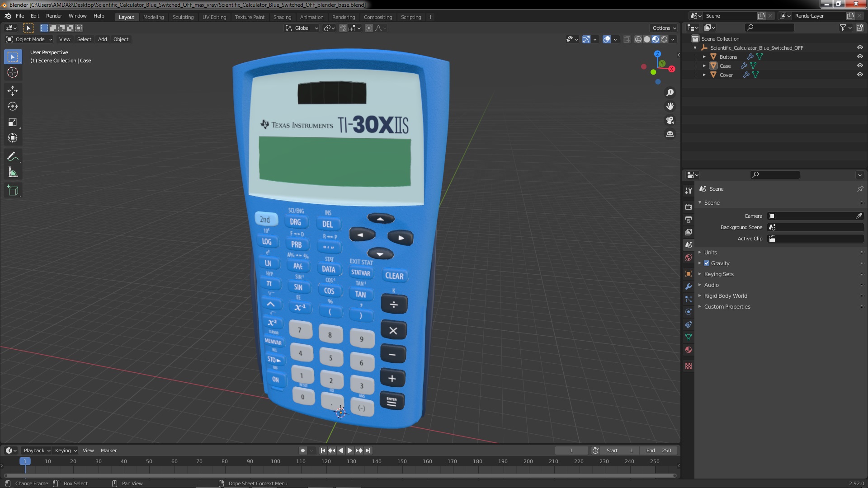The width and height of the screenshot is (868, 488).
Task: Switch to the UV Editing workspace tab
Action: click(214, 17)
